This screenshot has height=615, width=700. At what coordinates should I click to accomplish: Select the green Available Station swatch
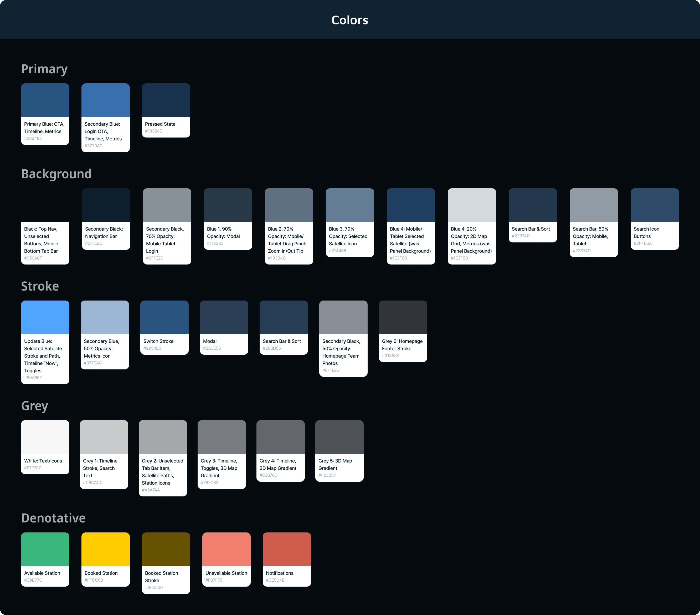[45, 550]
